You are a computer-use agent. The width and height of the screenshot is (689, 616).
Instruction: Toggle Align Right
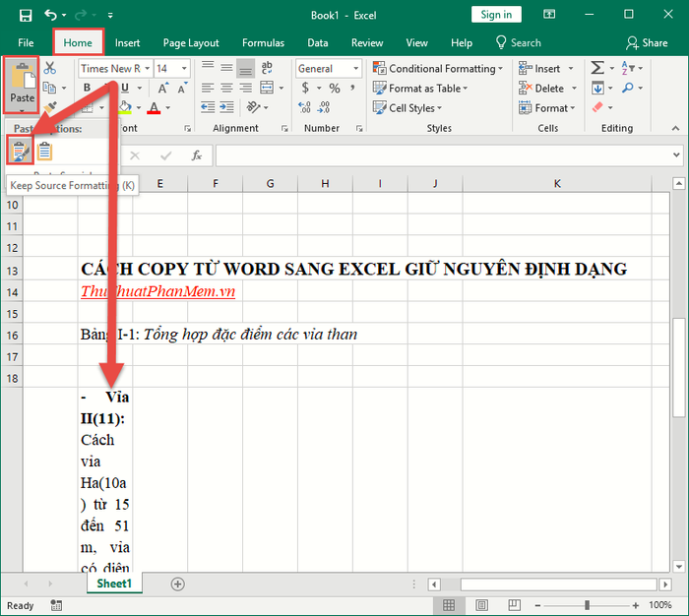click(x=246, y=88)
